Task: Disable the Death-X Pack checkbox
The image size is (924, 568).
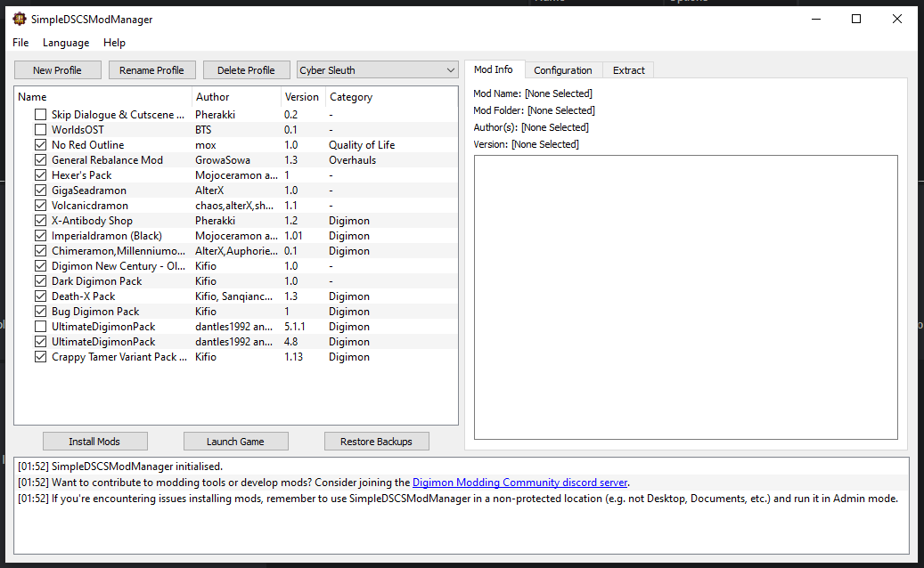Action: [40, 296]
